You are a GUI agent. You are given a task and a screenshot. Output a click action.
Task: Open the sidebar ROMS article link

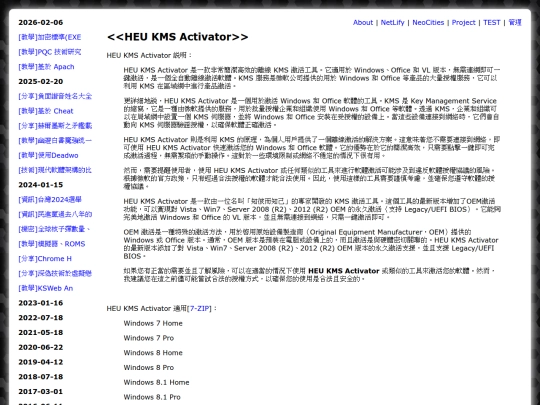tap(52, 244)
